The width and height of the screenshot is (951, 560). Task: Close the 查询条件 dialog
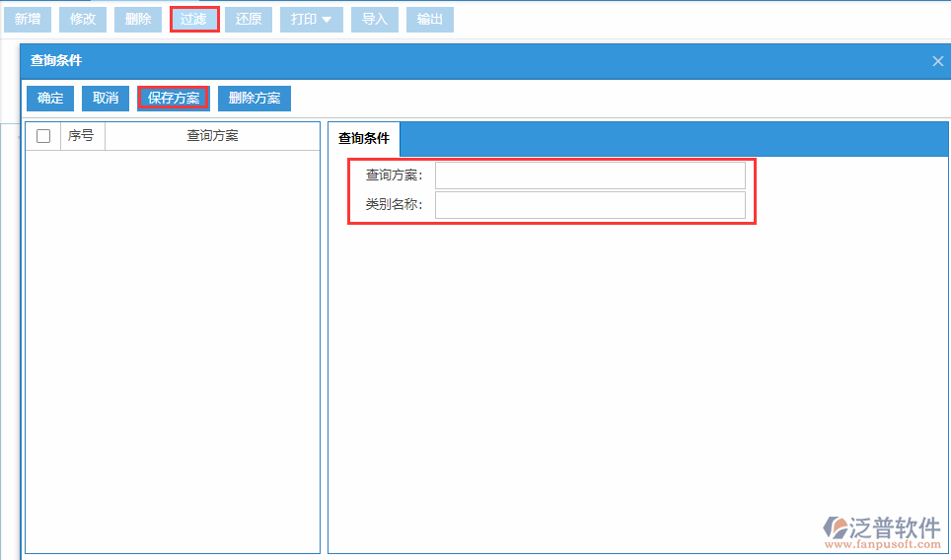pos(937,61)
